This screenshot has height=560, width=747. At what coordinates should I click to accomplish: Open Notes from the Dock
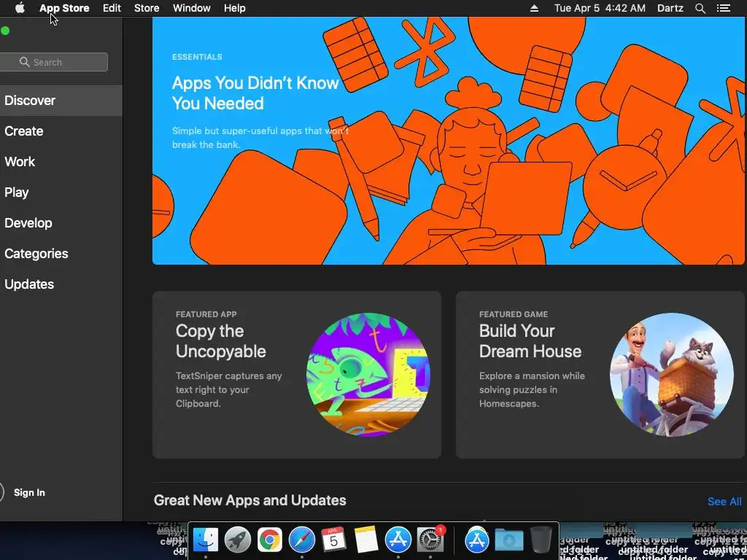[366, 540]
